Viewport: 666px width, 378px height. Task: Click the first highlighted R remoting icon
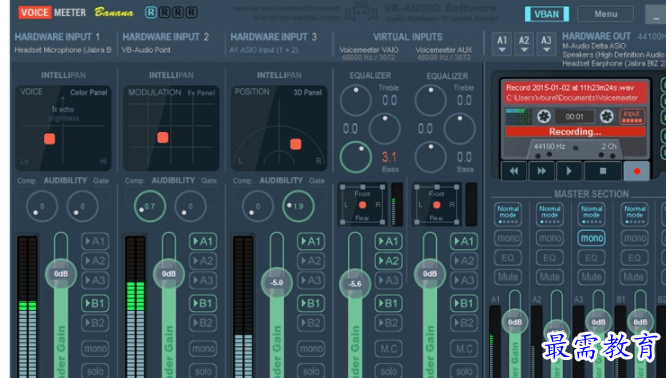151,12
